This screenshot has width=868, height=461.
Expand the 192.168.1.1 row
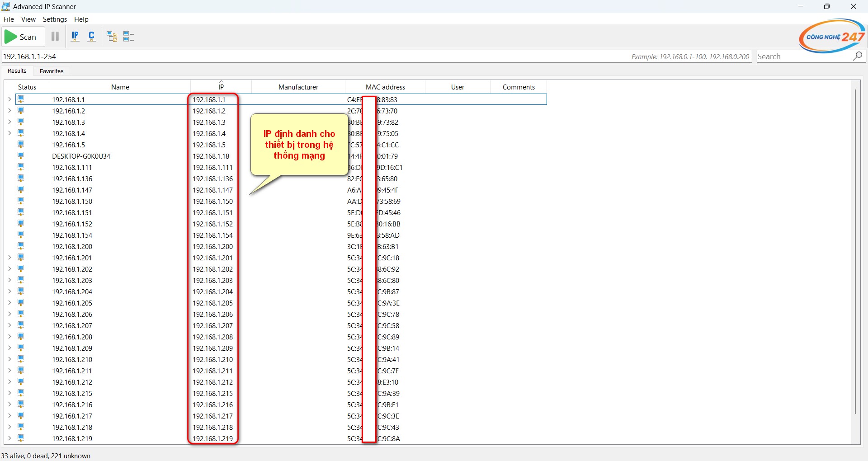(x=9, y=99)
